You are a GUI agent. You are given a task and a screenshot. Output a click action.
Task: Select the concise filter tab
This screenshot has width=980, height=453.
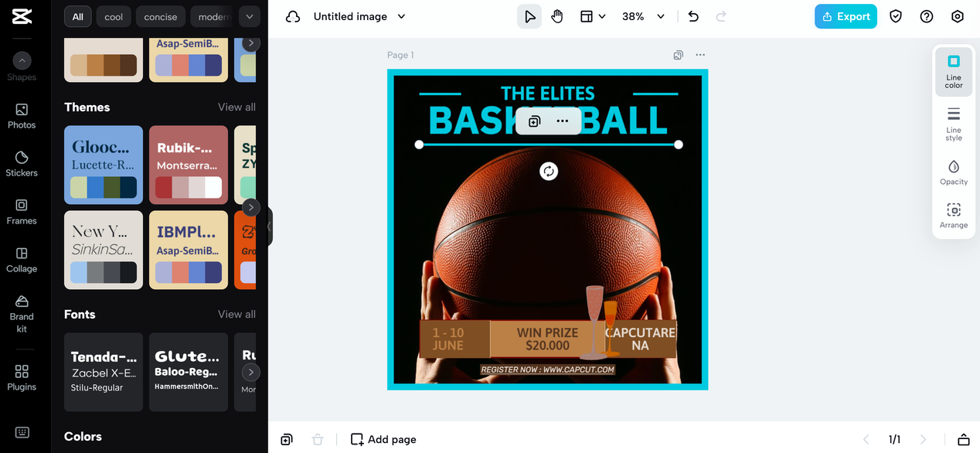161,16
